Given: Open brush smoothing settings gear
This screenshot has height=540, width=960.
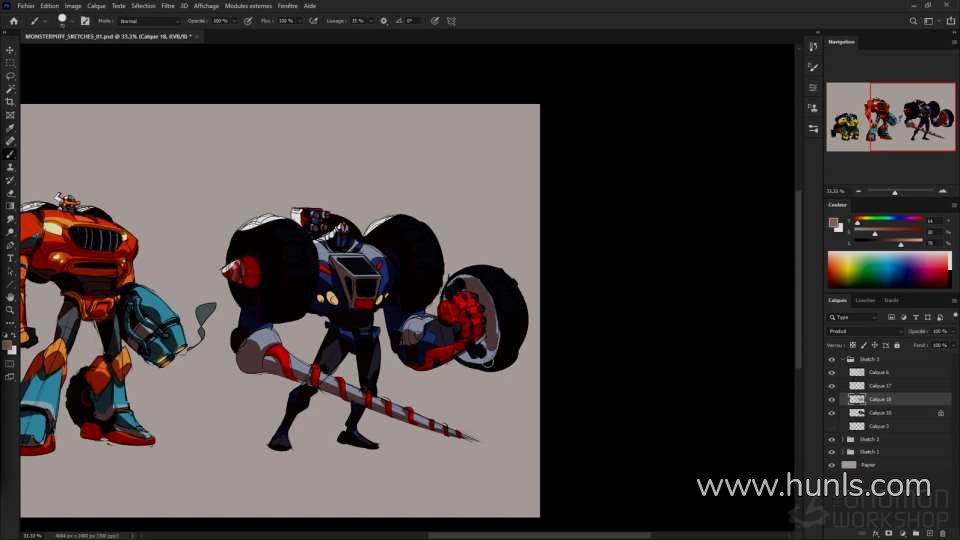Looking at the screenshot, I should pyautogui.click(x=383, y=20).
